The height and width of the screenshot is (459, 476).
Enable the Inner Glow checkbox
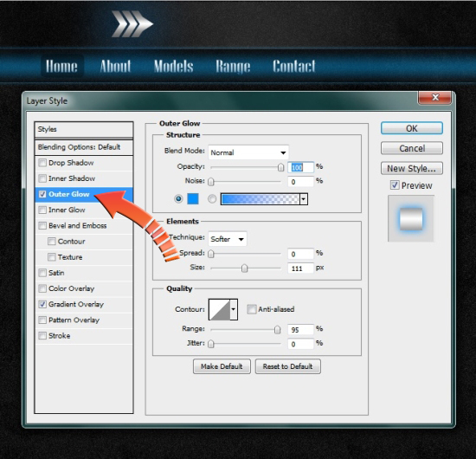click(42, 210)
